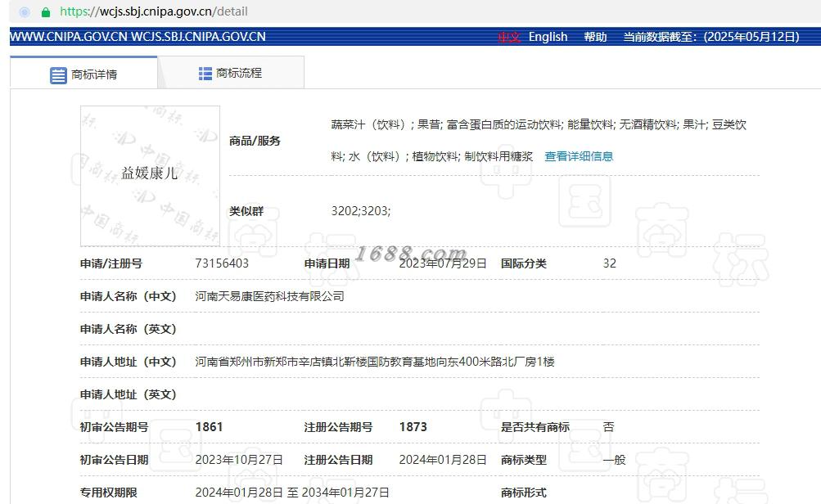Click the 专用权期限 label
Viewport: 821px width, 504px height.
(108, 493)
